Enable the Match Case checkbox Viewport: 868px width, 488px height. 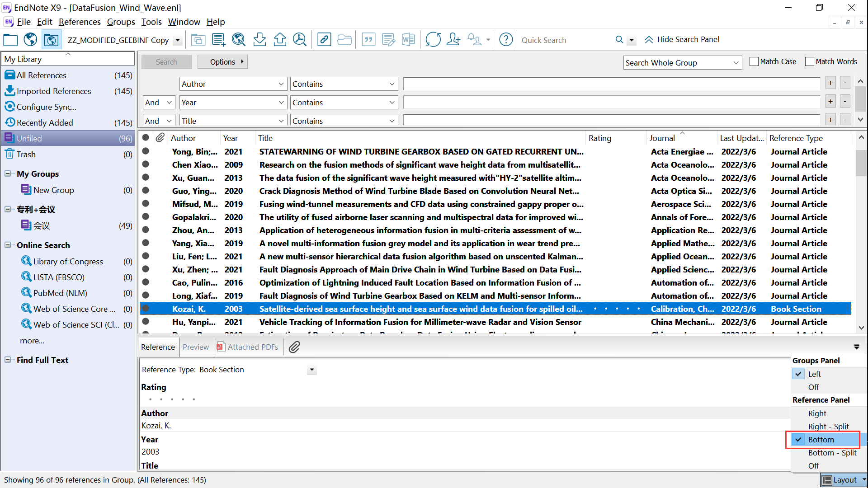pos(754,61)
